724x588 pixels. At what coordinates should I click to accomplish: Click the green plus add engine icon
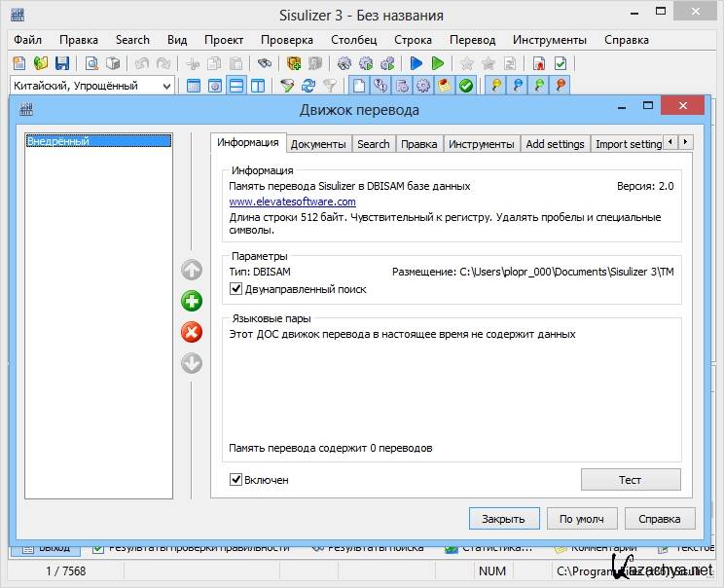pyautogui.click(x=192, y=301)
